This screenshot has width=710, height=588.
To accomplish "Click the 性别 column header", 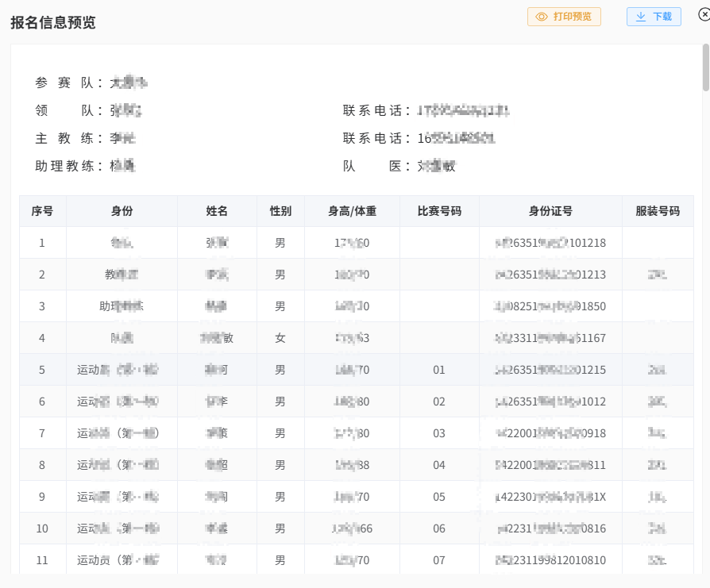I will 280,211.
